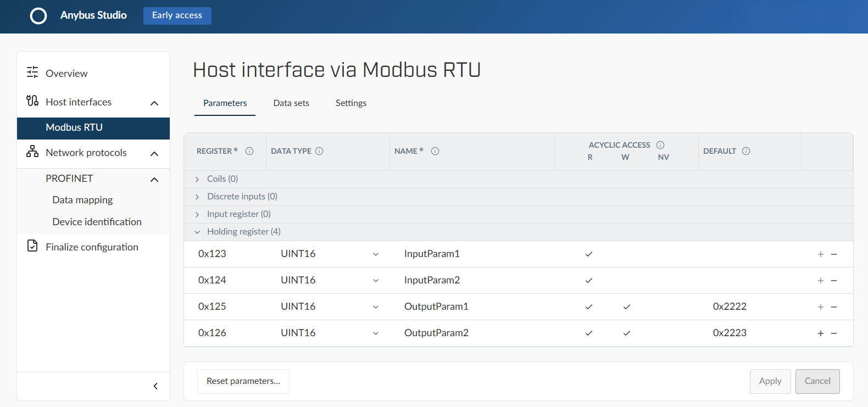Screen dimensions: 868x407
Task: Open the ACYCLIC ACCESS info icon
Action: click(x=660, y=145)
